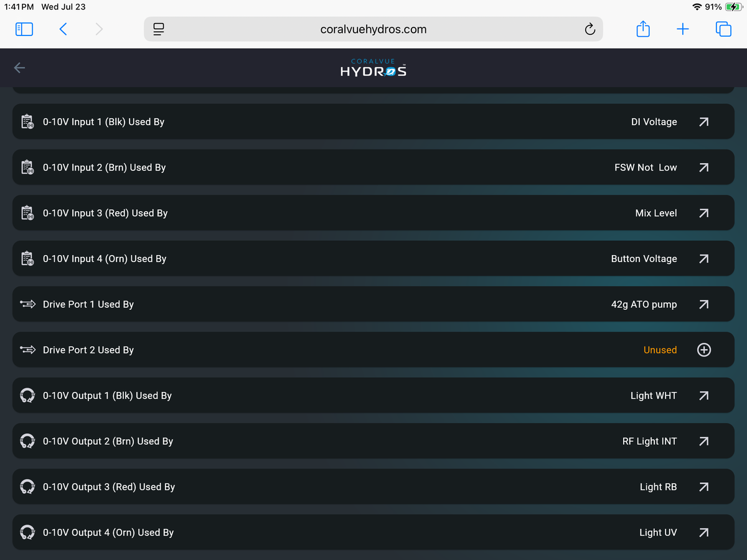Add an assignment to unused Drive Port 2
The width and height of the screenshot is (747, 560).
click(x=703, y=350)
